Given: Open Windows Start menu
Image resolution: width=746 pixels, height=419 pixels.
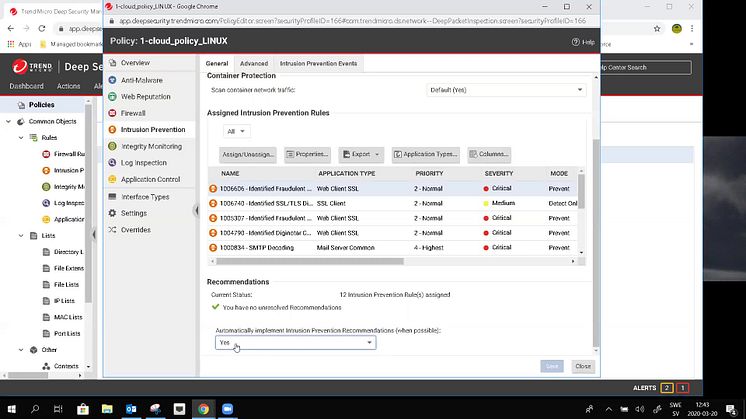Looking at the screenshot, I should (11, 409).
